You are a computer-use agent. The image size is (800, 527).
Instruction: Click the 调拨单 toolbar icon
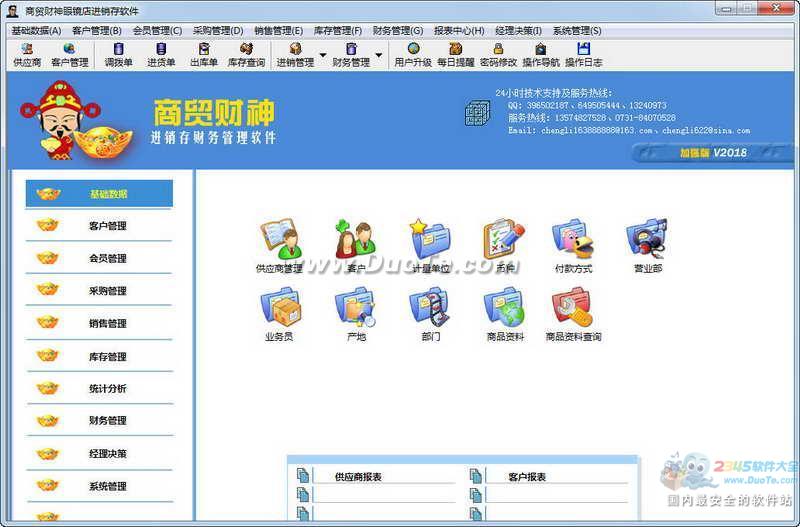[x=118, y=55]
